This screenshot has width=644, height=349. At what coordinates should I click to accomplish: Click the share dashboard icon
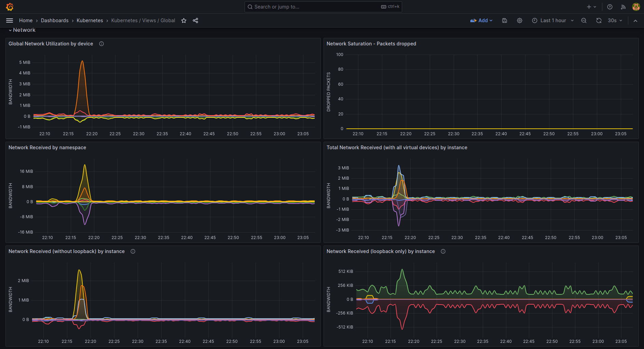pyautogui.click(x=195, y=20)
